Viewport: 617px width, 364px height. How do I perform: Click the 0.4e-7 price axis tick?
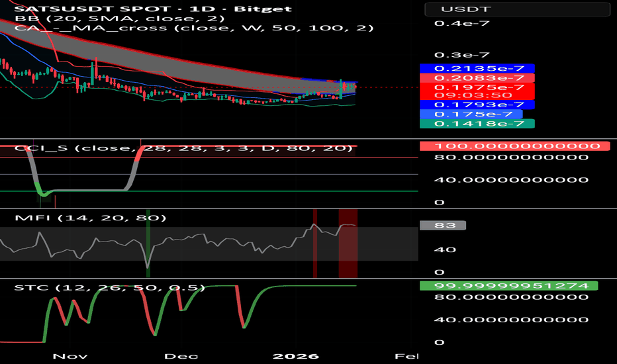tap(462, 23)
